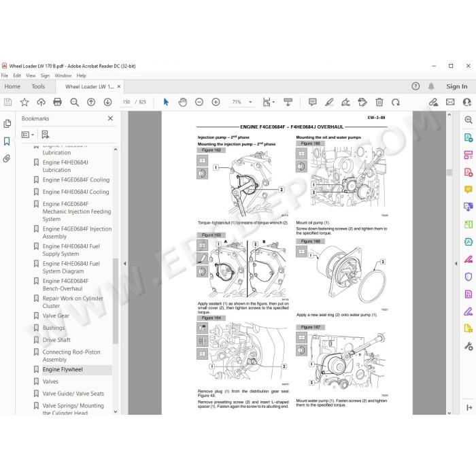
Task: Collapse the left navigation pane arrow
Action: [x=124, y=264]
